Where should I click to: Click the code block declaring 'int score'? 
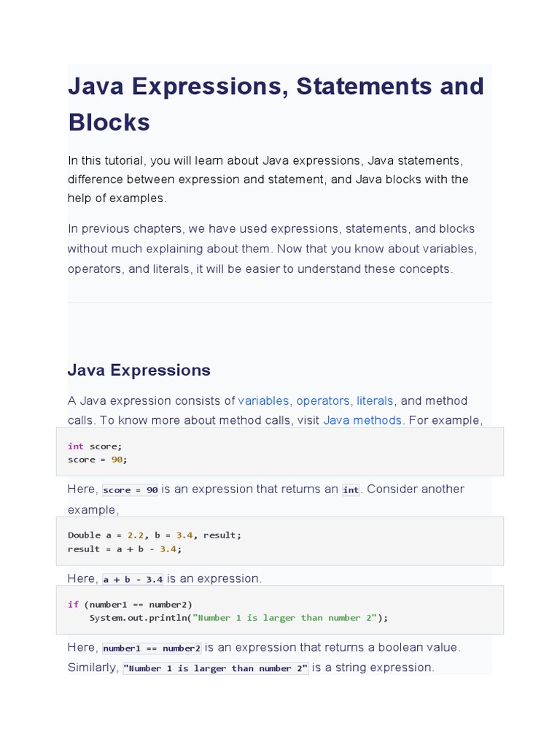click(279, 452)
